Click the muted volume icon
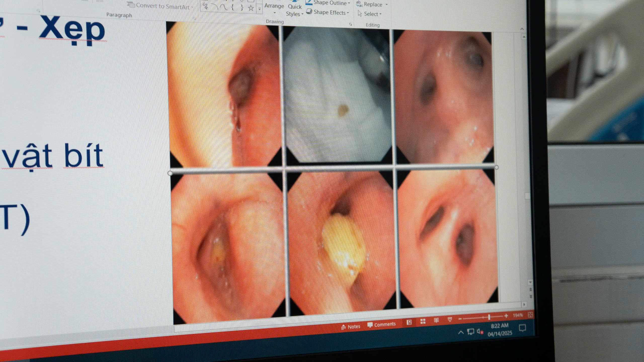644x362 pixels. click(x=480, y=332)
